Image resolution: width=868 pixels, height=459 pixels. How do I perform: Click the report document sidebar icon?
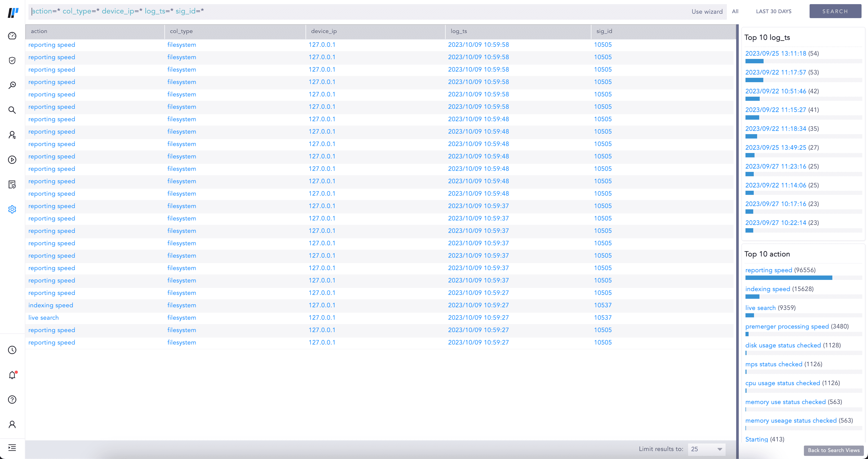pyautogui.click(x=12, y=184)
